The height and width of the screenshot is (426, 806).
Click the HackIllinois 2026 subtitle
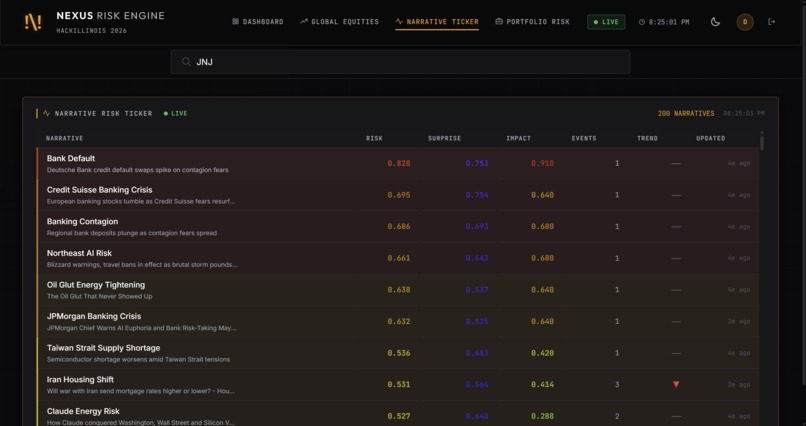click(91, 31)
